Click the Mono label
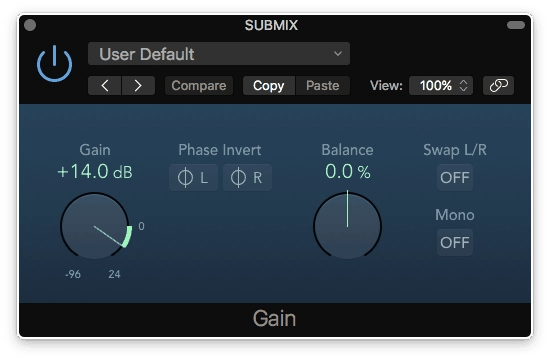This screenshot has height=360, width=550. (455, 215)
